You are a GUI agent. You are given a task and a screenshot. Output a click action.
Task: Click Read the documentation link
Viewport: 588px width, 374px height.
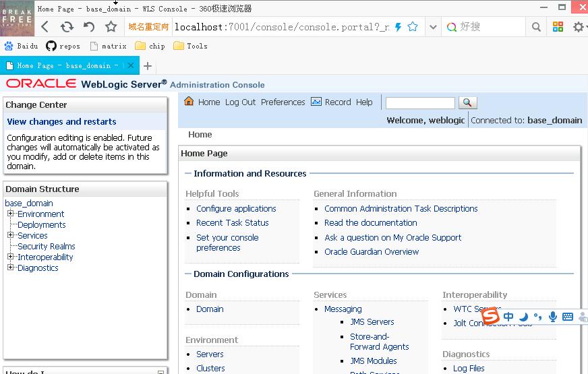(370, 223)
